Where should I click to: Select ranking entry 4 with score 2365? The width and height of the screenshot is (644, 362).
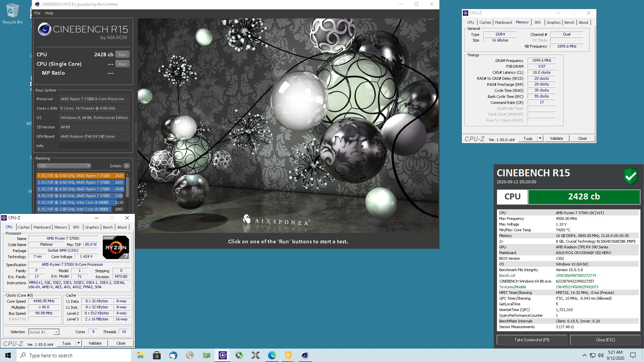coord(80,196)
